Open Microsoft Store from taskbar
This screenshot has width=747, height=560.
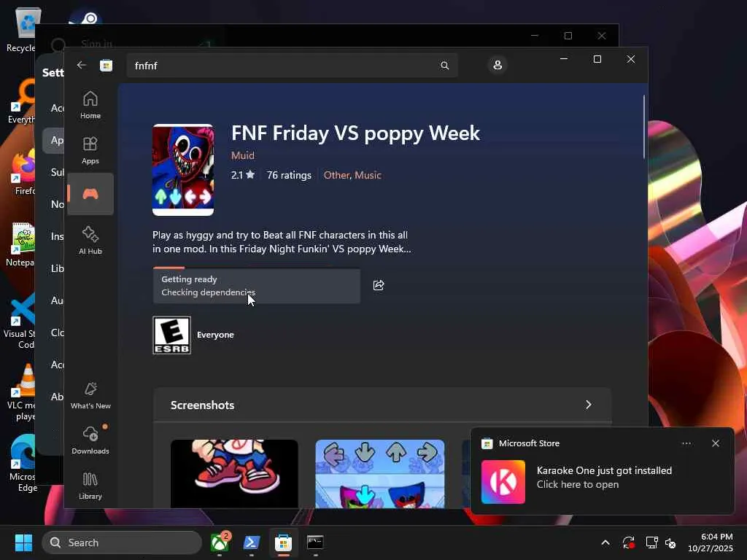tap(283, 542)
